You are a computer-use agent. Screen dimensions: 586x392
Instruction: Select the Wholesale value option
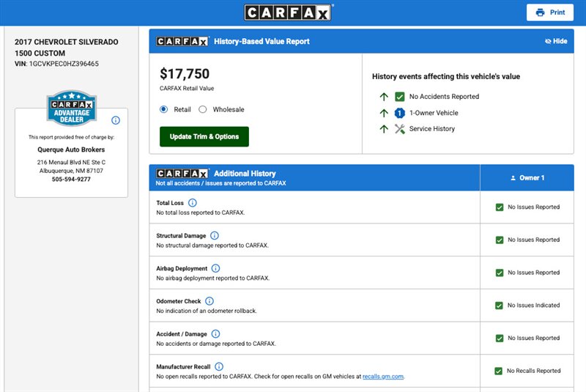coord(203,110)
